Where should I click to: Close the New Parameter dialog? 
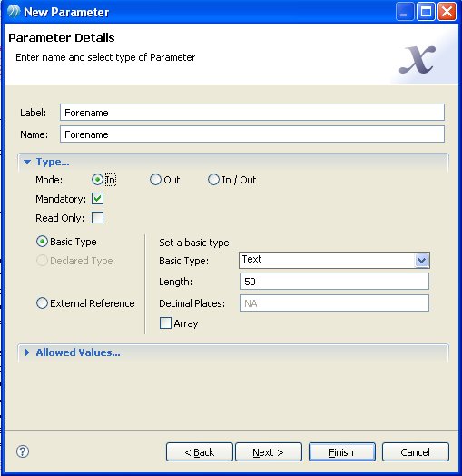tap(447, 12)
